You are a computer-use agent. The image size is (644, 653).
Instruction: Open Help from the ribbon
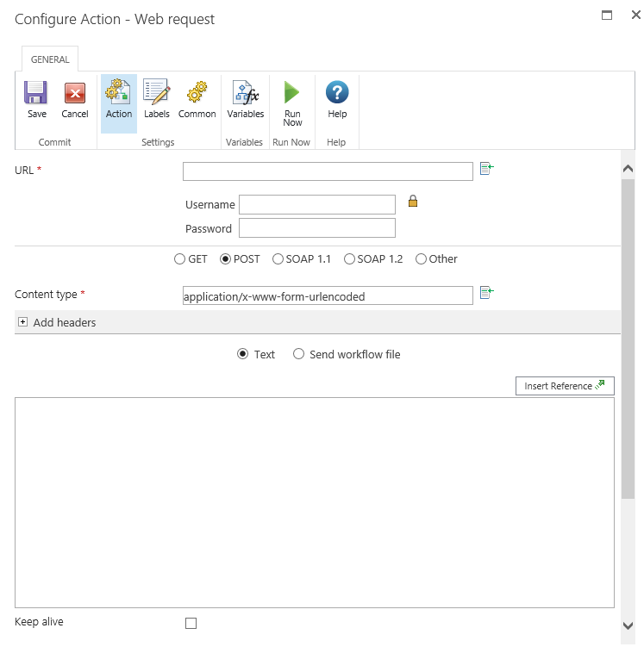(337, 93)
